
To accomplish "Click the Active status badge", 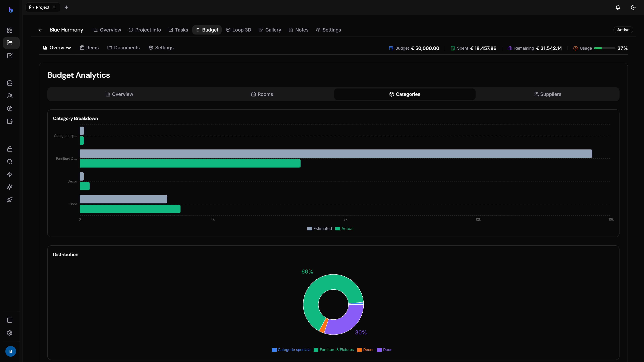I will [x=623, y=30].
